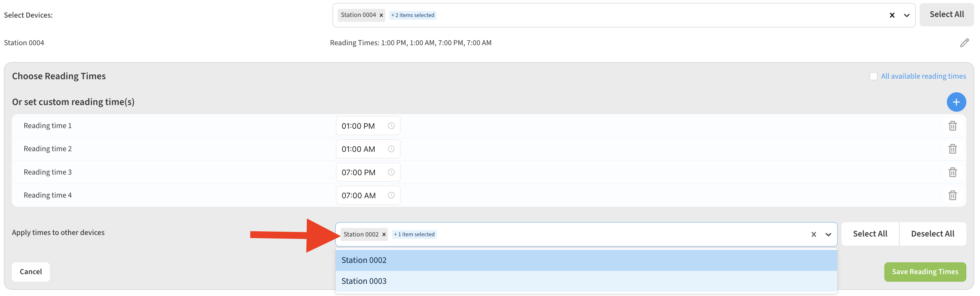Image resolution: width=980 pixels, height=296 pixels.
Task: Open clock picker for 07:00 AM time
Action: pyautogui.click(x=391, y=195)
